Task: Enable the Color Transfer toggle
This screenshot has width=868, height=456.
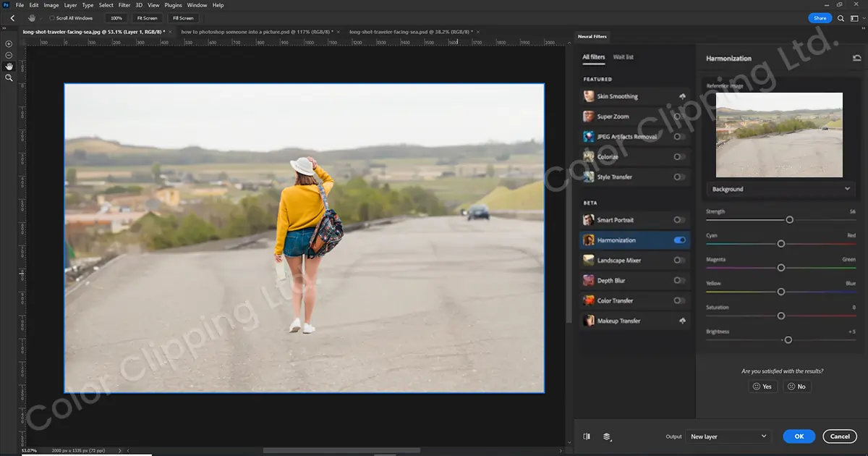Action: 679,300
